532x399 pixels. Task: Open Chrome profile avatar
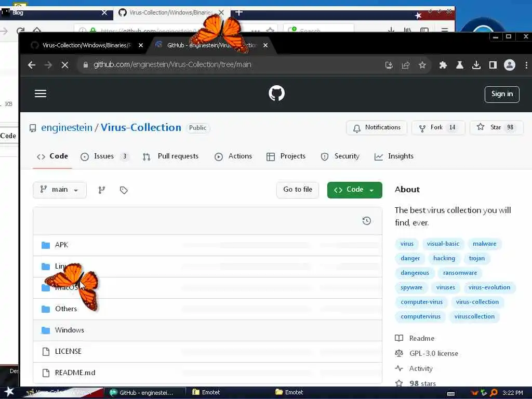[x=510, y=65]
